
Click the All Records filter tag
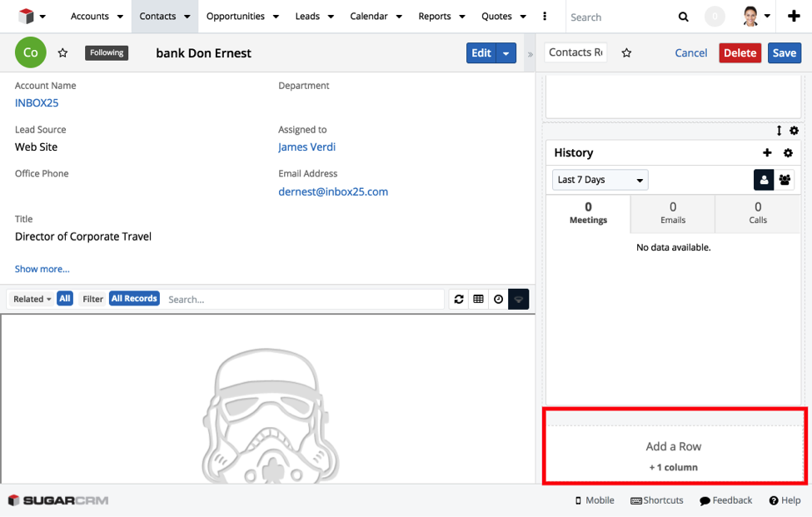134,299
